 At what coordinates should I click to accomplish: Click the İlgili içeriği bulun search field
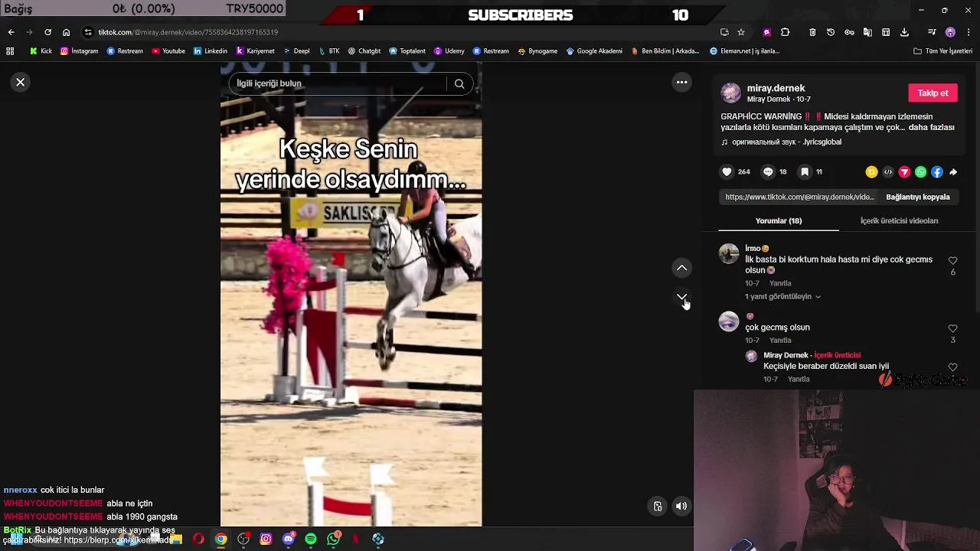(x=337, y=83)
